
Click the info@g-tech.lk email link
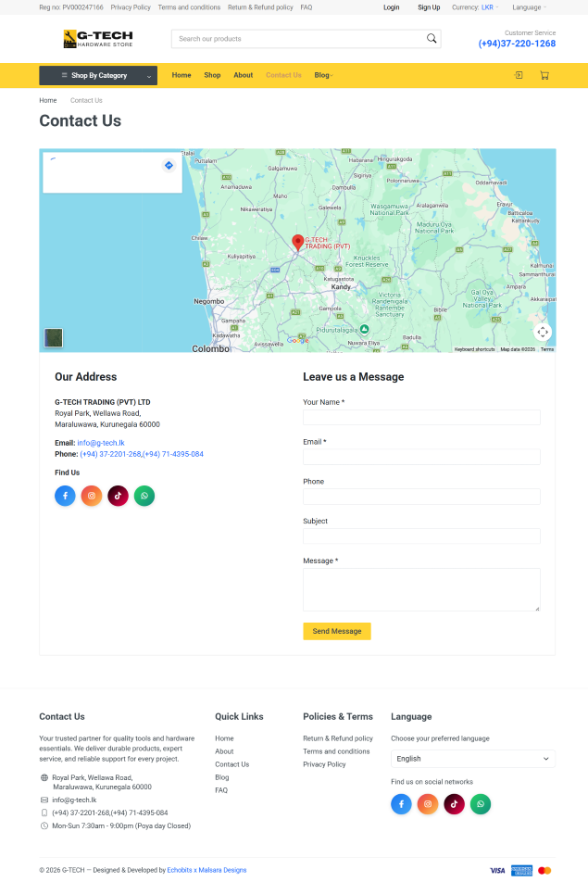(x=101, y=443)
